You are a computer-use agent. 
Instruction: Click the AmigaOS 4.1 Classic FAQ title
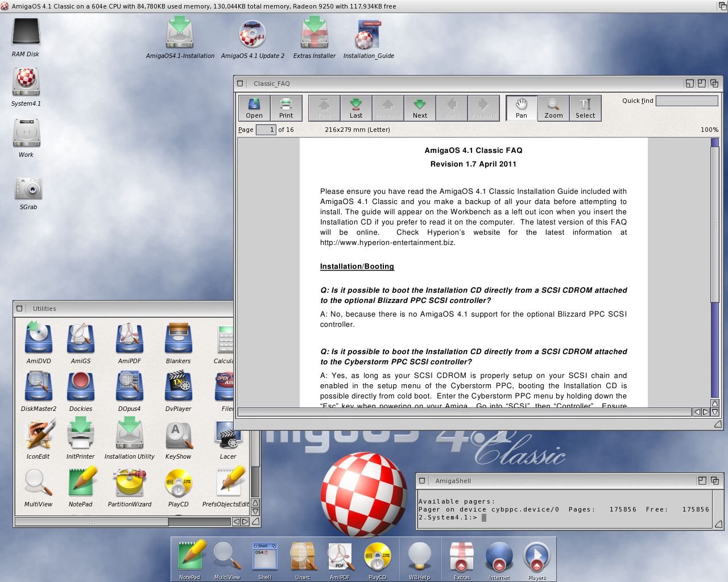(x=473, y=151)
